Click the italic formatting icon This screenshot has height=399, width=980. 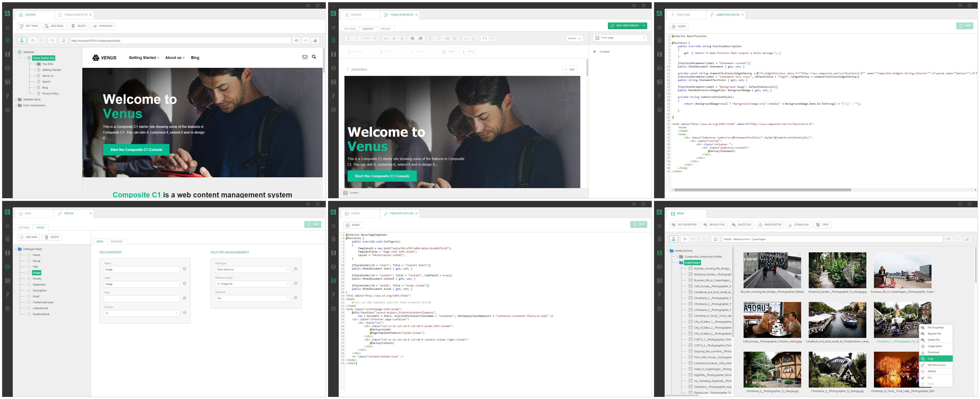click(x=356, y=38)
